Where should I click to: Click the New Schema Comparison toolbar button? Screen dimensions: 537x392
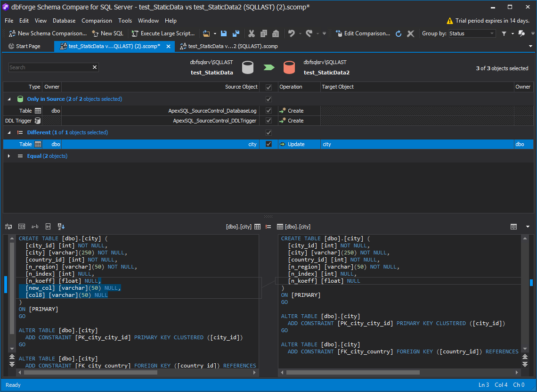(48, 33)
